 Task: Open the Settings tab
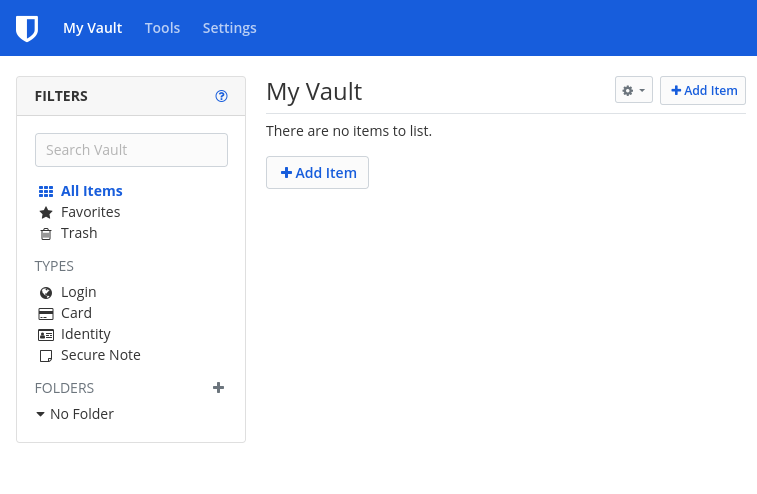pyautogui.click(x=229, y=28)
